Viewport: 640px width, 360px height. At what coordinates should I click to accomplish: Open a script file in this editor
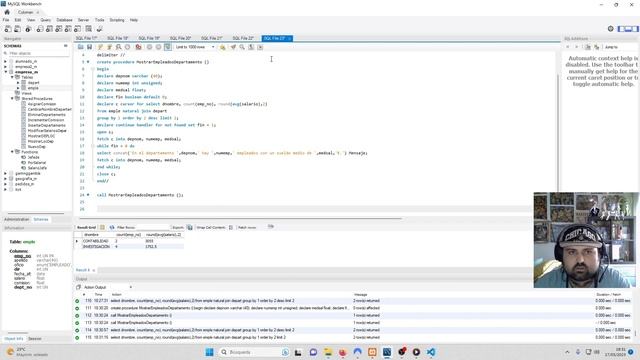pyautogui.click(x=81, y=47)
